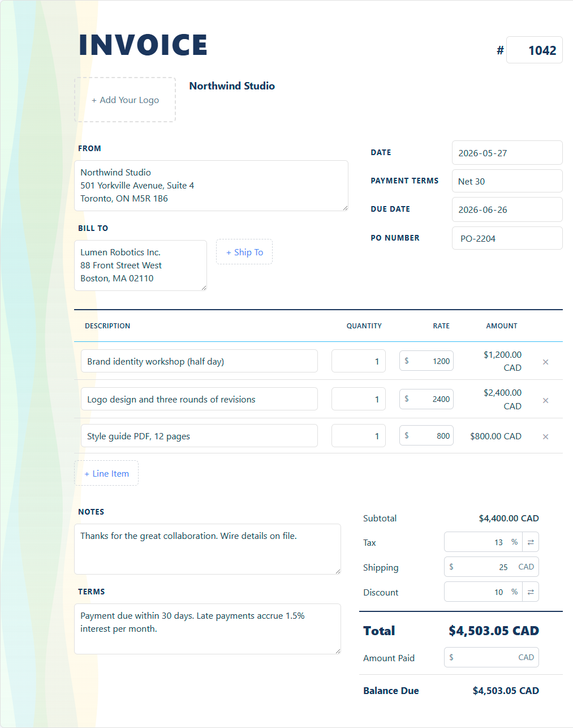Remove the Brand identity workshop line item
Screen dimensions: 573x728
click(x=545, y=362)
